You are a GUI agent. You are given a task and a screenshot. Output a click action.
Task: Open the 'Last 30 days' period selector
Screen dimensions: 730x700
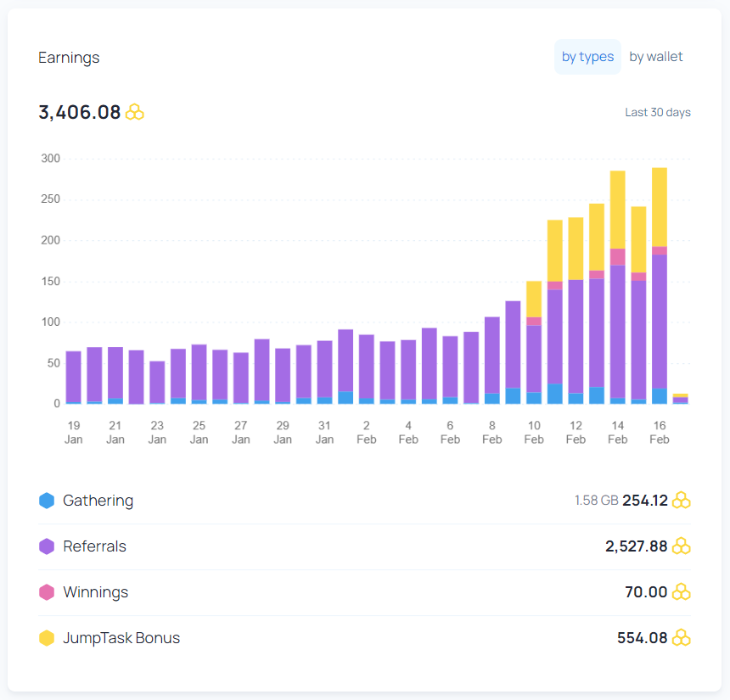point(657,113)
